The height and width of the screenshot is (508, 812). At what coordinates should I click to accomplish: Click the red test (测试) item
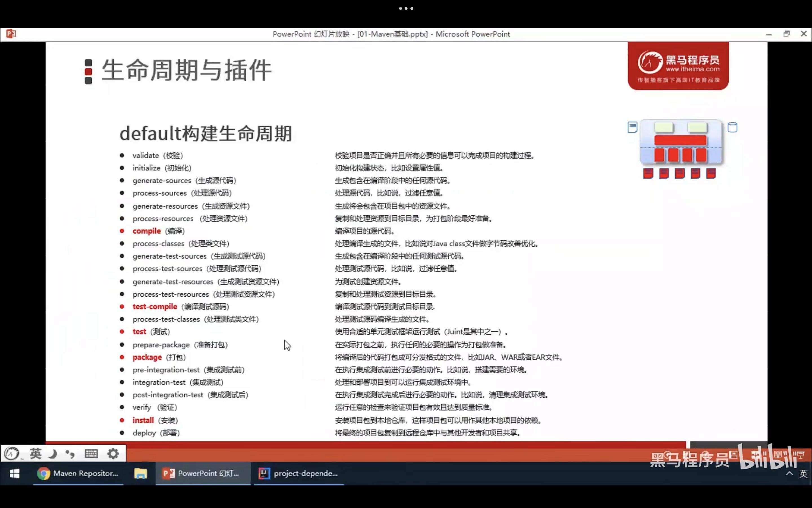coord(151,332)
